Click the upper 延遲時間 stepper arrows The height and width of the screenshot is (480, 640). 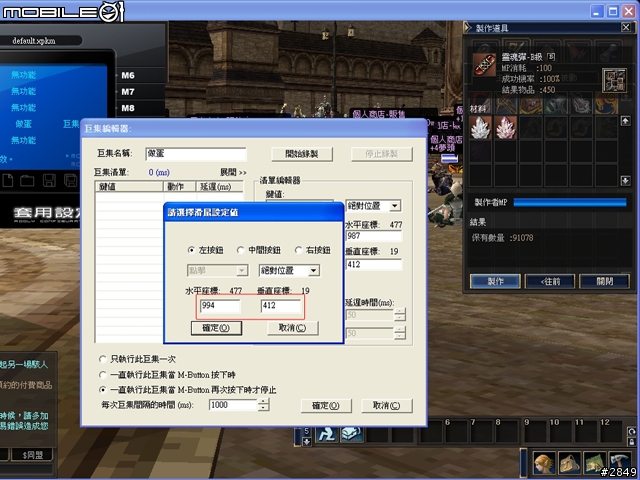[400, 315]
